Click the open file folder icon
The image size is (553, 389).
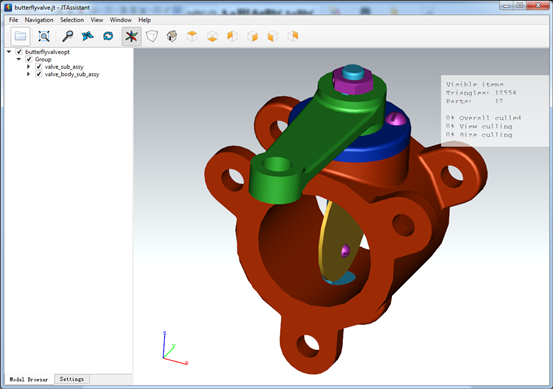(x=20, y=36)
